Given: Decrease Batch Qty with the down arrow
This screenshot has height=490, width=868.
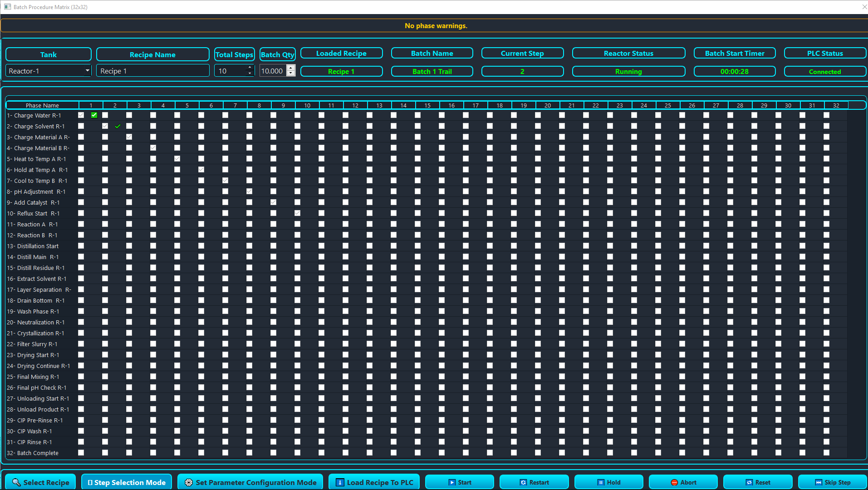Looking at the screenshot, I should (291, 73).
